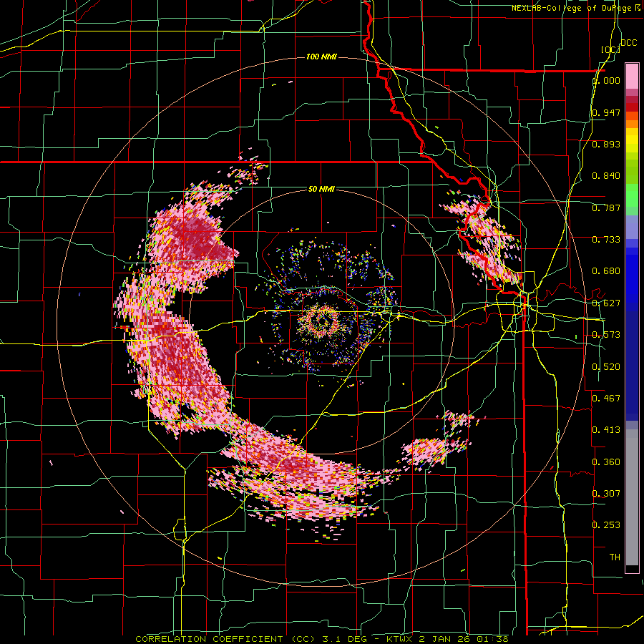This screenshot has height=644, width=644.
Task: Click the 0.307 scale value
Action: (x=606, y=493)
